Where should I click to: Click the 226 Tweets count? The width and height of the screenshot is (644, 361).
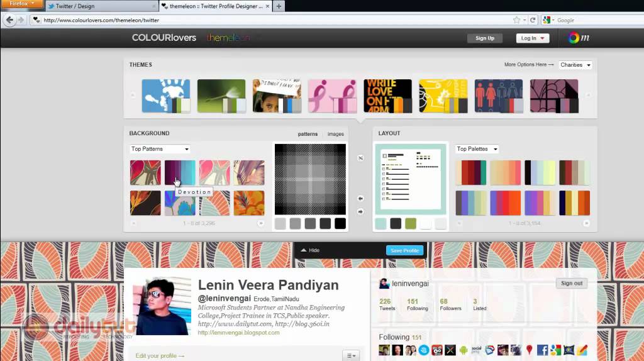coord(387,304)
